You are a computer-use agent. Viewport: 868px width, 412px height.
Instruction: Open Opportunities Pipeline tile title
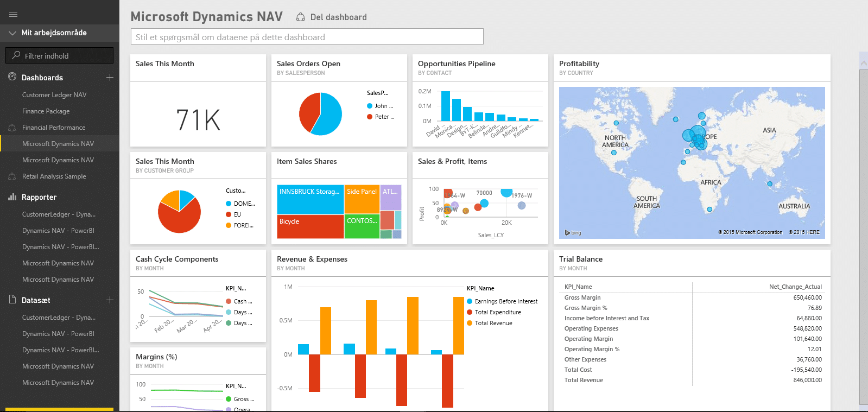point(457,64)
